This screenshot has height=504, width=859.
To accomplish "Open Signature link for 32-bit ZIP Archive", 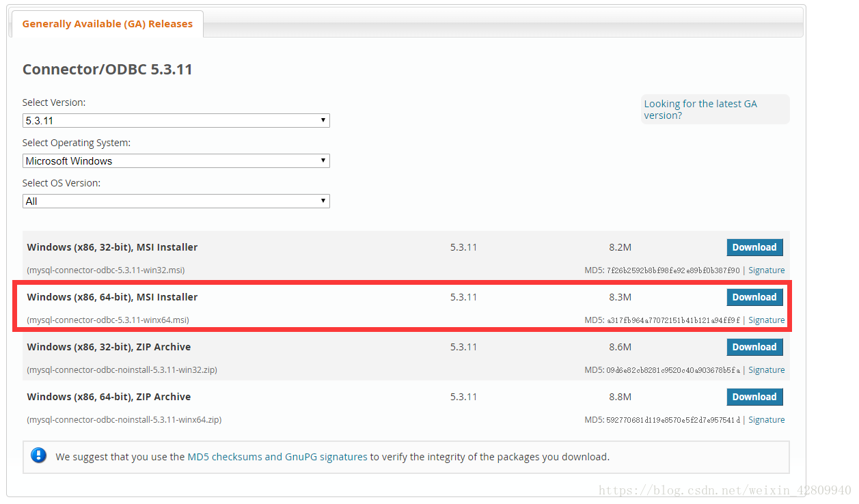I will click(x=766, y=370).
